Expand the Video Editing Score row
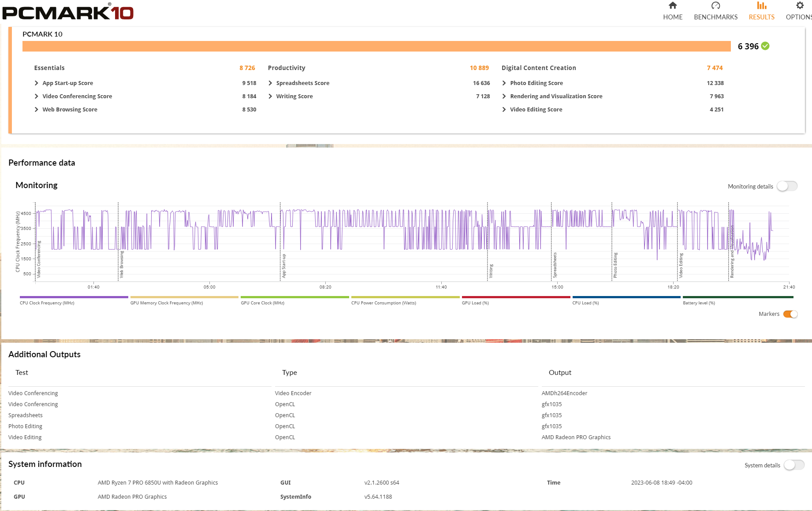812x511 pixels. [536, 110]
